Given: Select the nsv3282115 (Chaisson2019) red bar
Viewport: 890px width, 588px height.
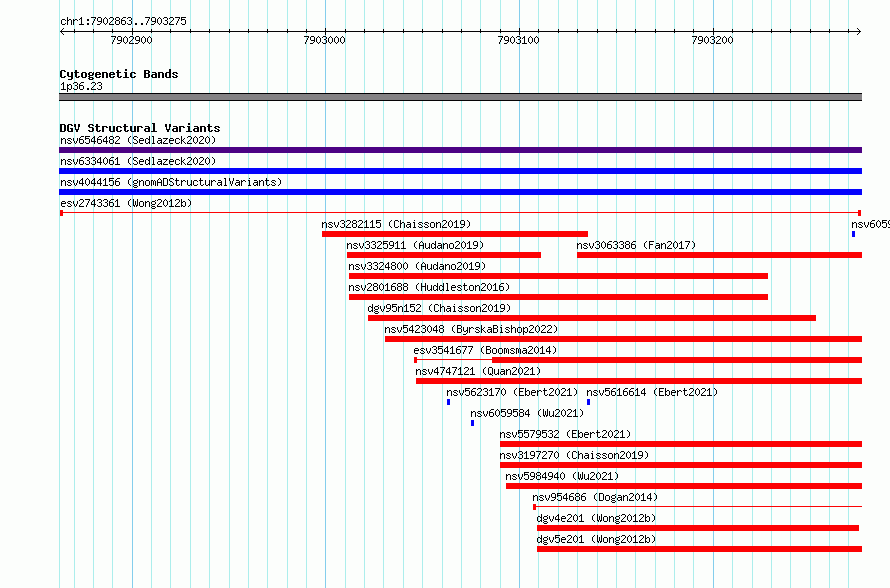Looking at the screenshot, I should click(455, 234).
